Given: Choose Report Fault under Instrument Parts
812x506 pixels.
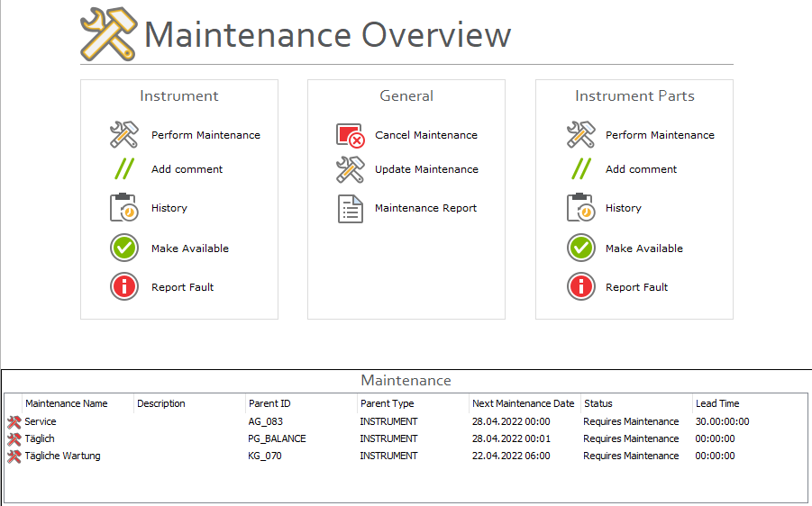Looking at the screenshot, I should pos(636,287).
